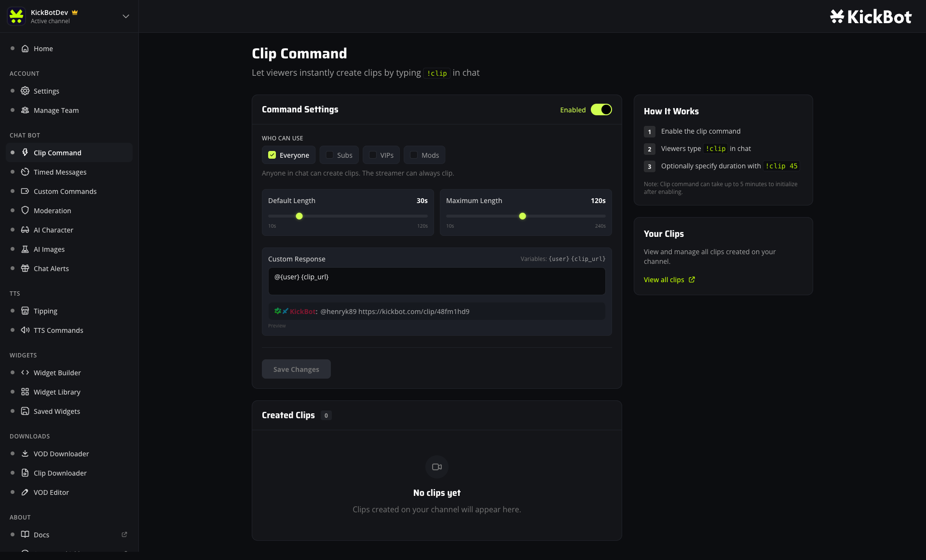Click the external link icon beside Docs
Screen dimensions: 926x560
[x=124, y=534]
